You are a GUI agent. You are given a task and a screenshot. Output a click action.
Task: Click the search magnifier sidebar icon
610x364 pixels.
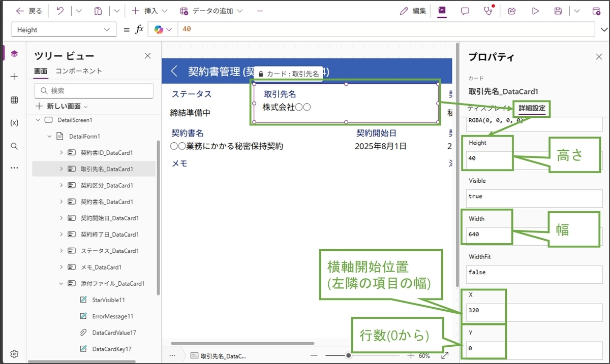point(14,146)
